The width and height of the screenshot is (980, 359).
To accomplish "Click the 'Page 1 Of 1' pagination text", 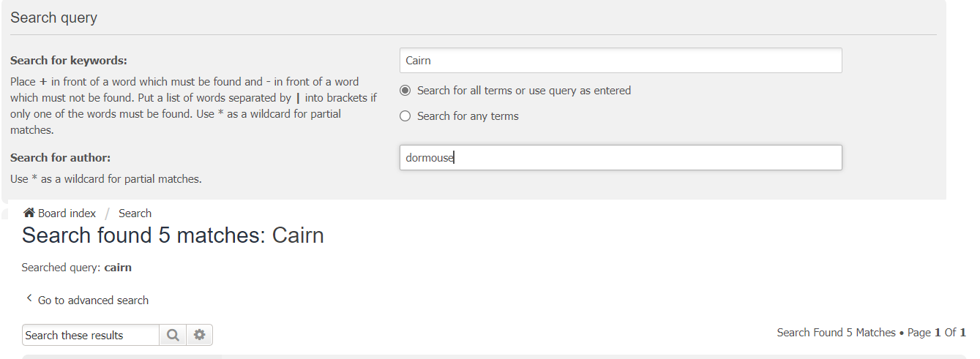I will 937,332.
